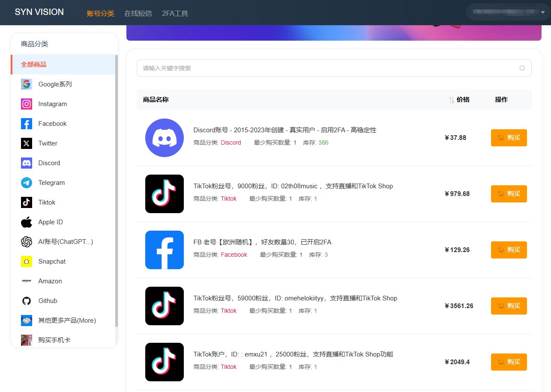Focus the 请输入关键字搜索 search field

(x=334, y=68)
